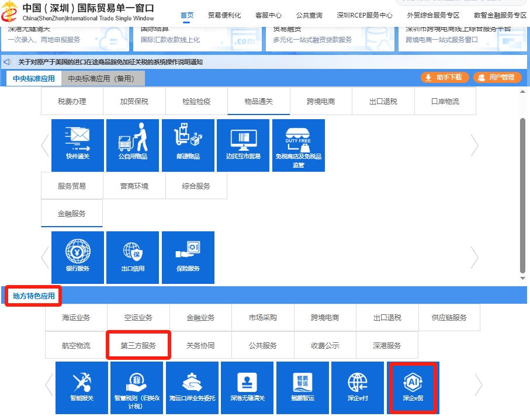Select the 智能报关 icon
Screen dimensions: 530x420
(81, 387)
